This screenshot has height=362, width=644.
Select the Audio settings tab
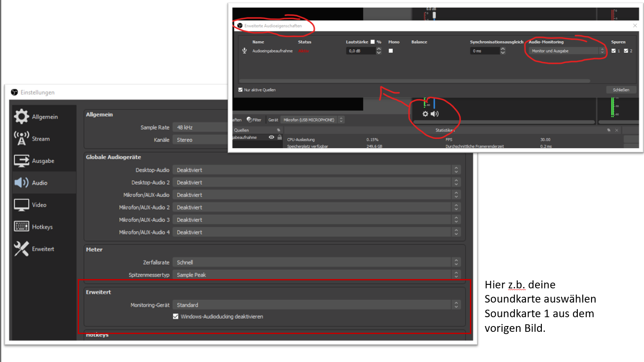39,183
